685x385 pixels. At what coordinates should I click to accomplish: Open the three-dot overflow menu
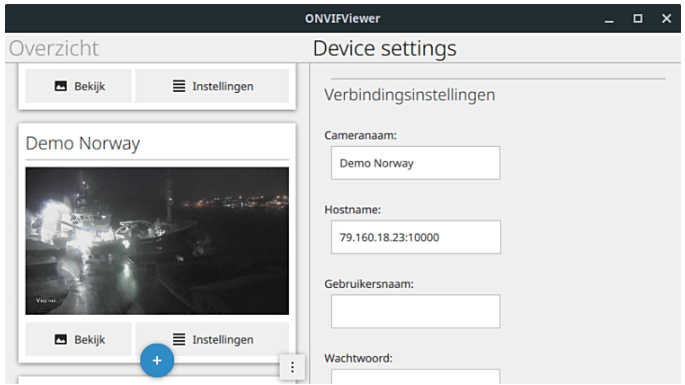pos(292,367)
